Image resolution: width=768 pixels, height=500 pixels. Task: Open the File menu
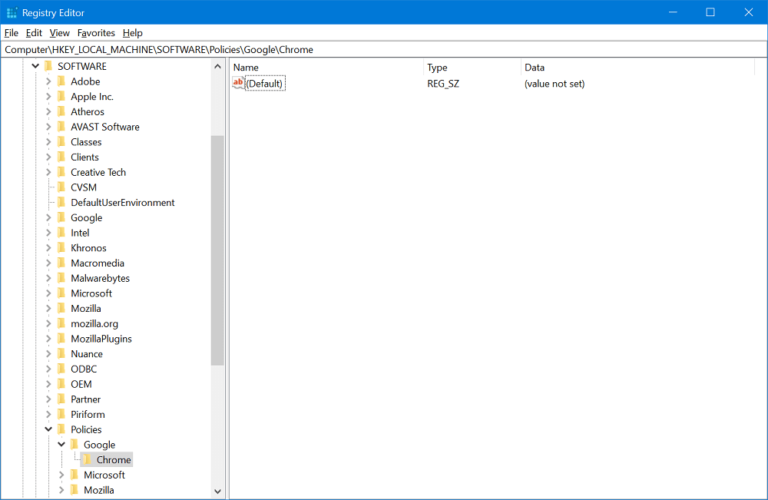(x=11, y=33)
